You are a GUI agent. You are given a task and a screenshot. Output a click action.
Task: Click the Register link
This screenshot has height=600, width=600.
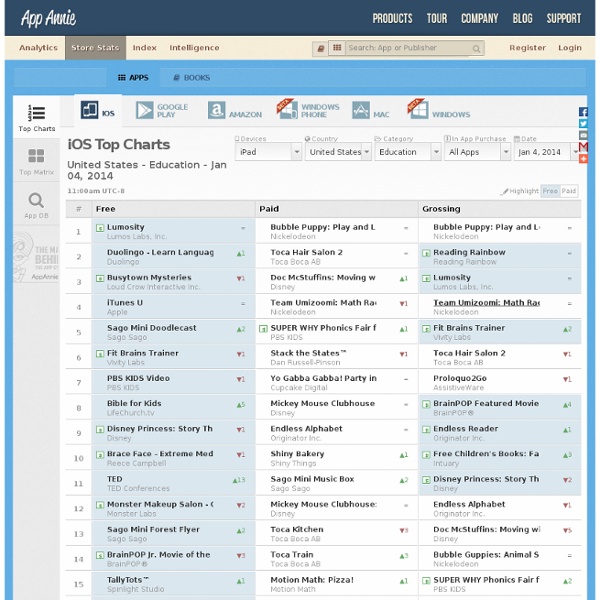tap(527, 48)
